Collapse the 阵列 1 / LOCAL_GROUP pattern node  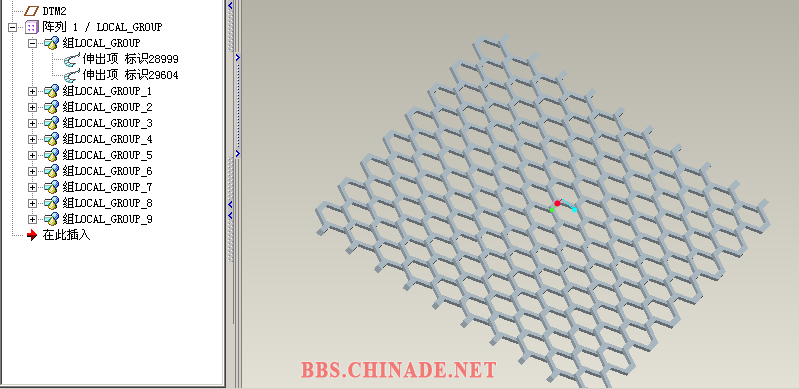coord(13,28)
